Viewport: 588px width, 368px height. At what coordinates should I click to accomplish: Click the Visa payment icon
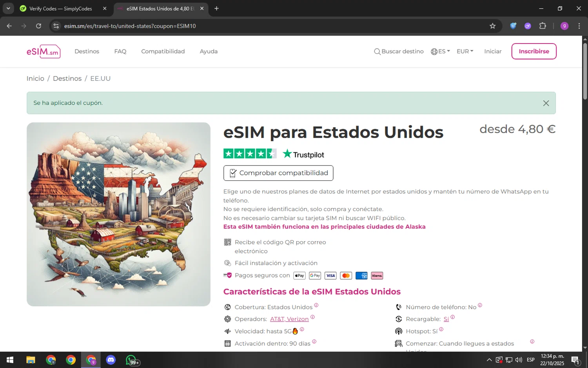330,275
